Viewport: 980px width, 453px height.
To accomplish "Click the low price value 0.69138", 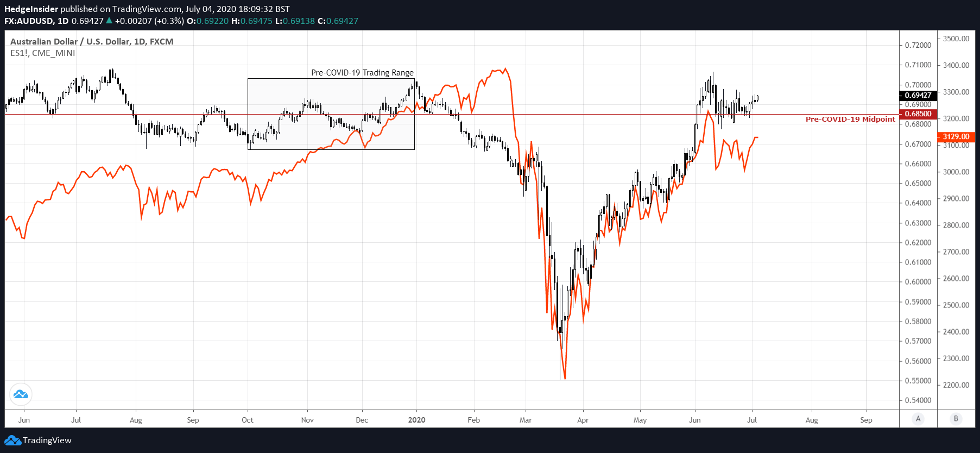I will click(x=299, y=21).
